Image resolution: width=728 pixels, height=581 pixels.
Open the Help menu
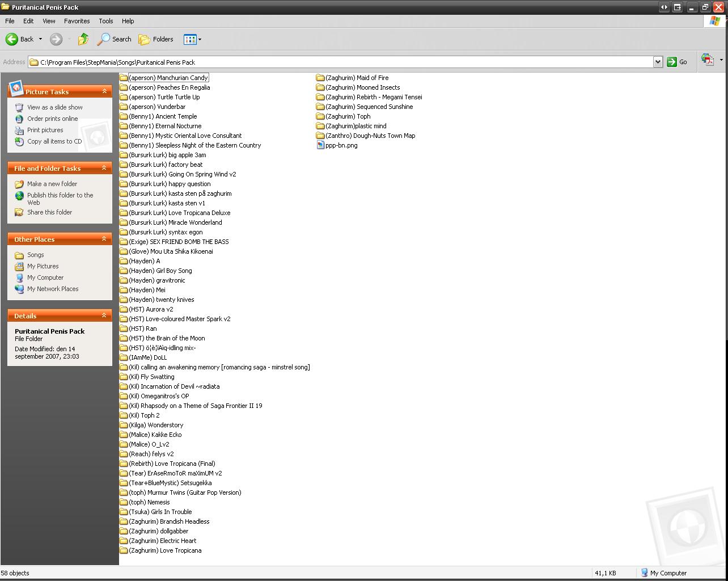128,21
